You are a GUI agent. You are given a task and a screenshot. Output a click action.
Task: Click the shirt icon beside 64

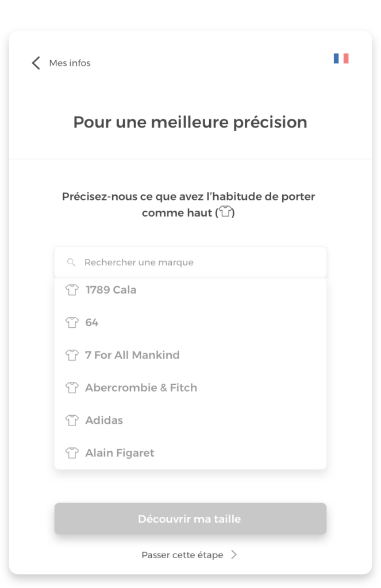(x=72, y=323)
